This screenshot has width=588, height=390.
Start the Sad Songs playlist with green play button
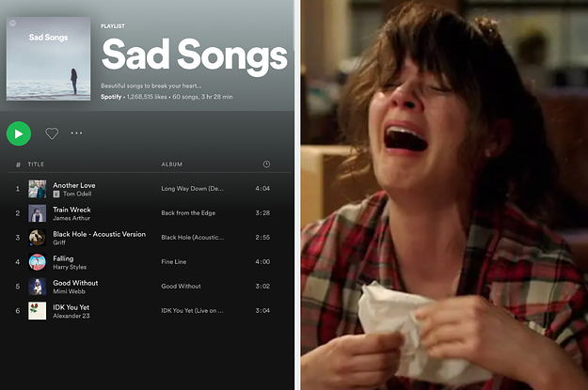(19, 133)
